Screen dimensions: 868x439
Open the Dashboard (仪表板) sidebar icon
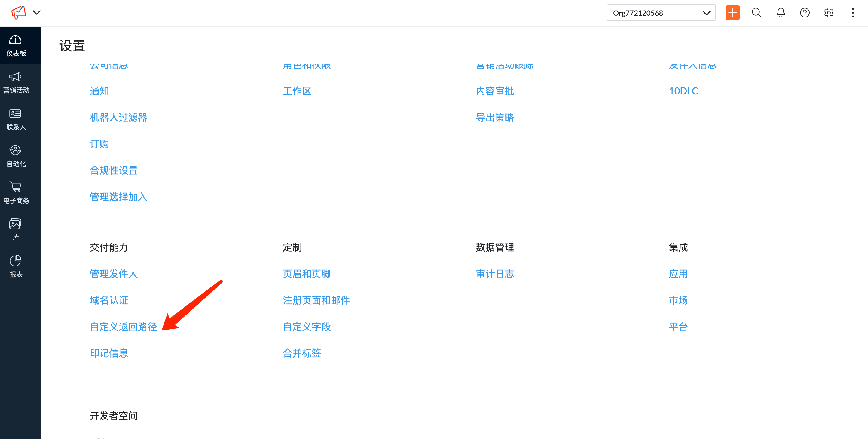pyautogui.click(x=16, y=45)
